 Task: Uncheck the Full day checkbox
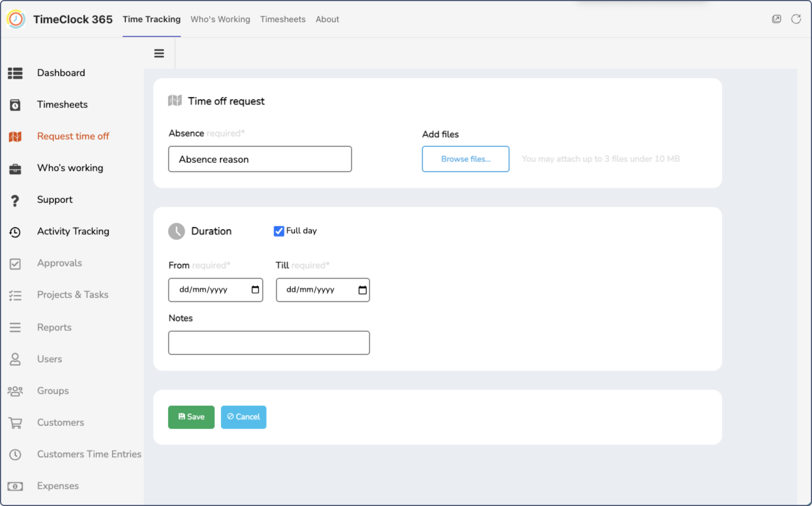point(279,231)
